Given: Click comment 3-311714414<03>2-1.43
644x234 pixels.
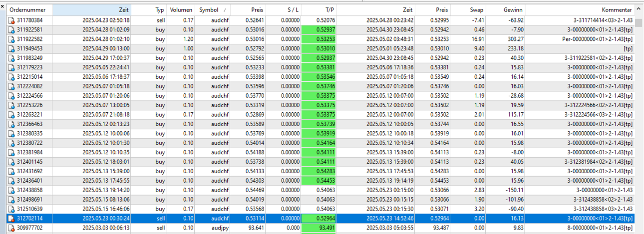Looking at the screenshot, I should (603, 20).
